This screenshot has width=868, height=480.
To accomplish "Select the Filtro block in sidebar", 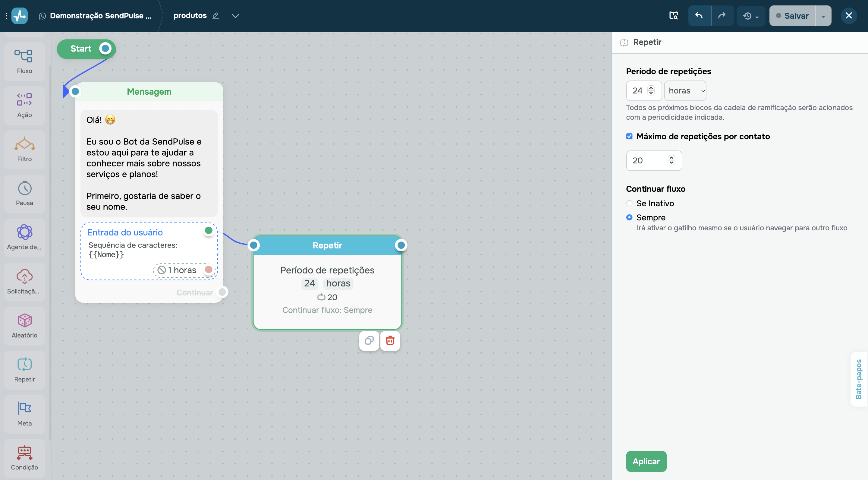I will pyautogui.click(x=25, y=150).
